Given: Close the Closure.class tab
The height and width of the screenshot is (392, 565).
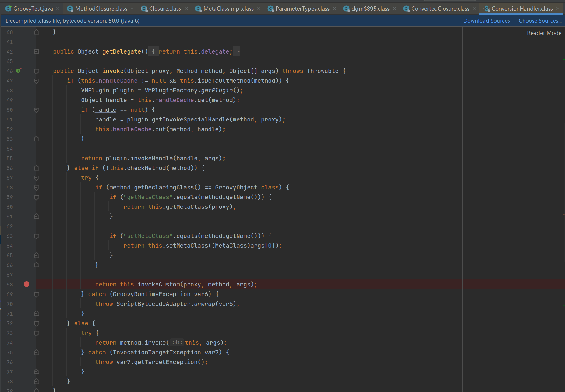Looking at the screenshot, I should point(186,9).
